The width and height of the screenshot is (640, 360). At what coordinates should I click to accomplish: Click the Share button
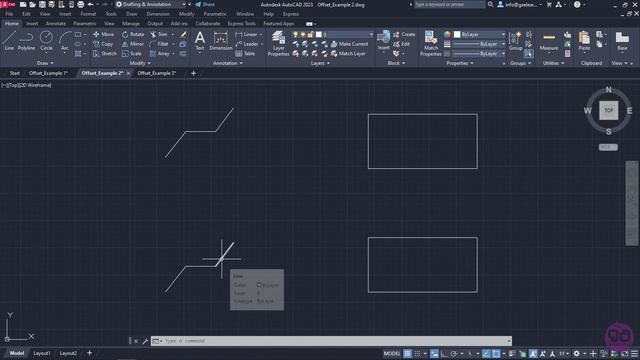click(x=204, y=4)
